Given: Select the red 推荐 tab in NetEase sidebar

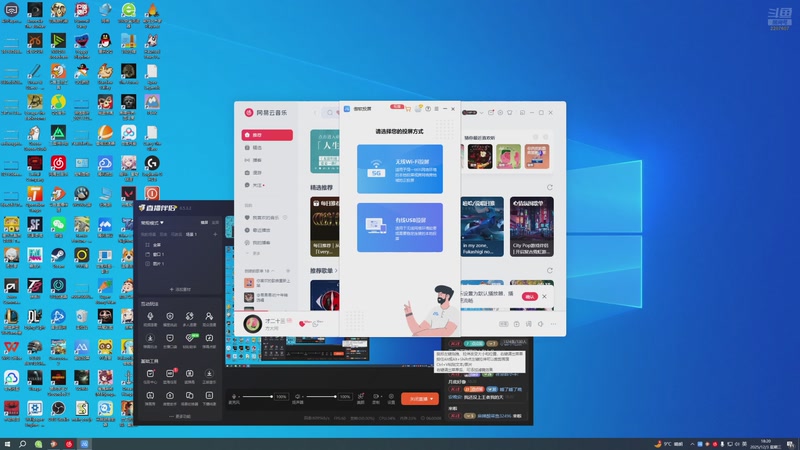Looking at the screenshot, I should (x=267, y=135).
